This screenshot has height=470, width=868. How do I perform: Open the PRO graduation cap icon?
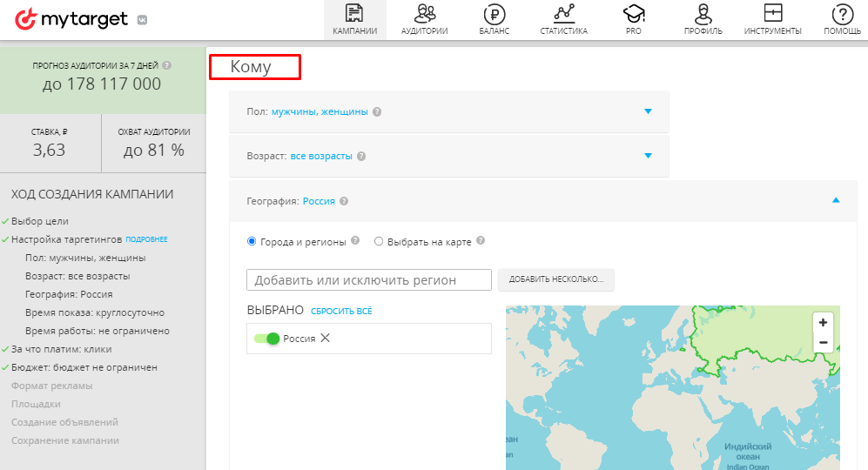(x=633, y=14)
